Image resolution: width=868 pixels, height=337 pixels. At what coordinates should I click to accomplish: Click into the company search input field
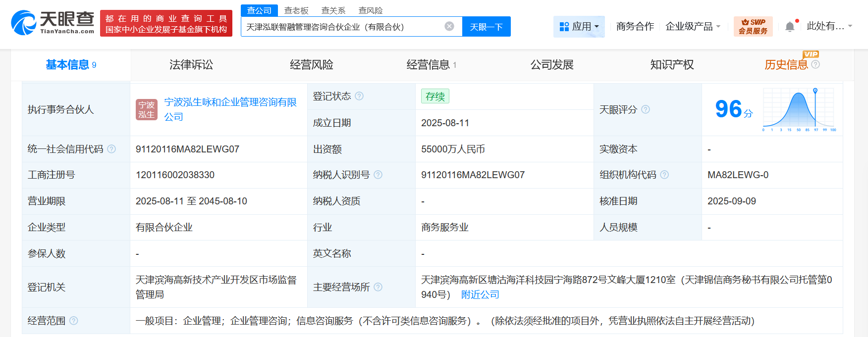342,27
